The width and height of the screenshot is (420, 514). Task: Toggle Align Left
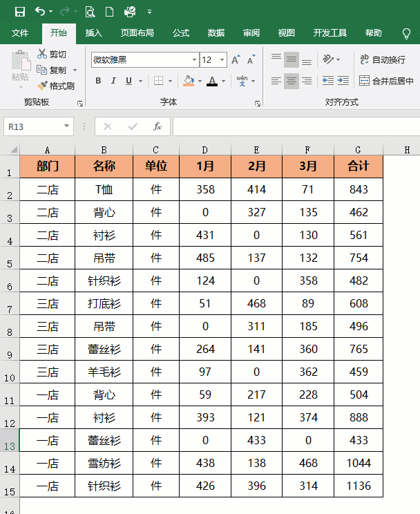(276, 81)
